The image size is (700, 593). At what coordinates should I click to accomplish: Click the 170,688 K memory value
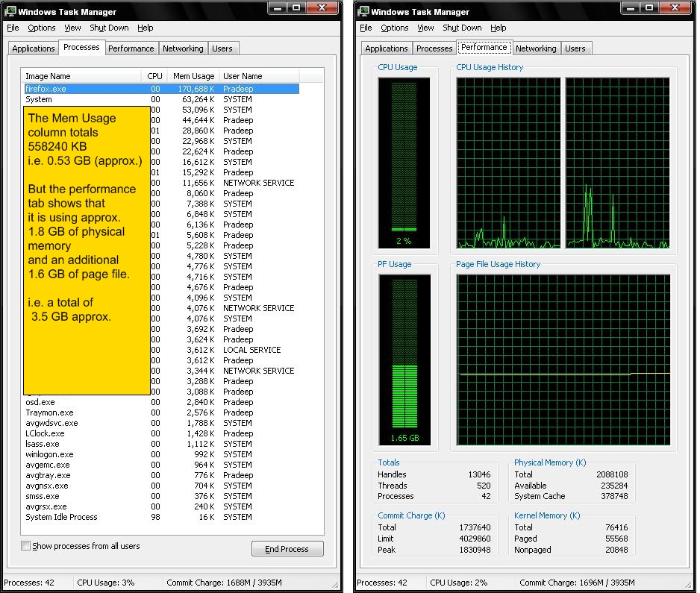coord(196,89)
